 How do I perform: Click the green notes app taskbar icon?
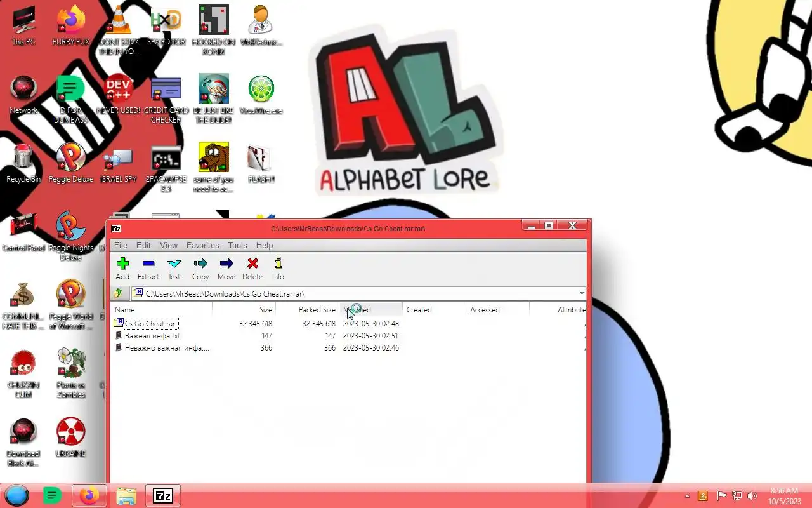coord(53,495)
